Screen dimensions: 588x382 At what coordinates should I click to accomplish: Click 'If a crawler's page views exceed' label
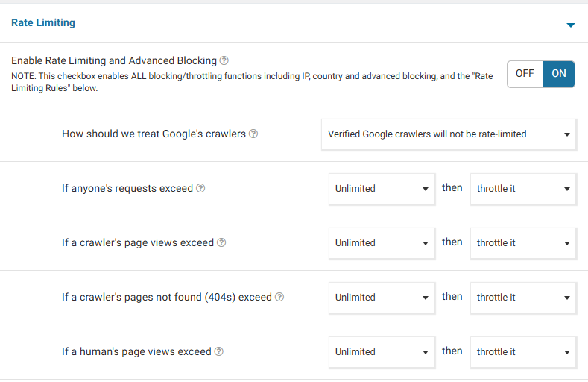pos(138,242)
